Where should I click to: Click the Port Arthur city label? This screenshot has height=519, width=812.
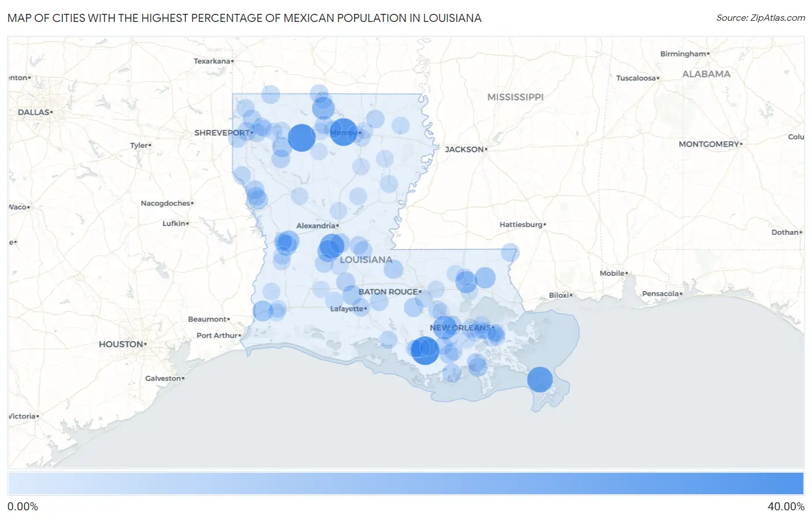pyautogui.click(x=217, y=335)
